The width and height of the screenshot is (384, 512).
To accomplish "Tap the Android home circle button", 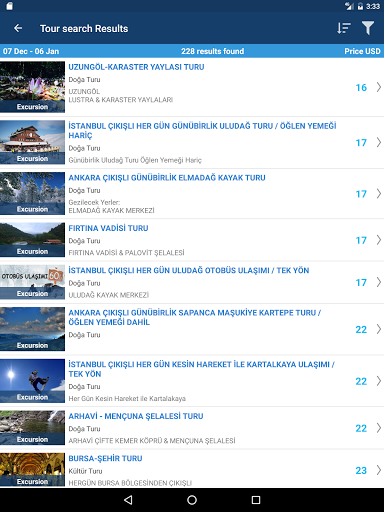I will [x=192, y=500].
